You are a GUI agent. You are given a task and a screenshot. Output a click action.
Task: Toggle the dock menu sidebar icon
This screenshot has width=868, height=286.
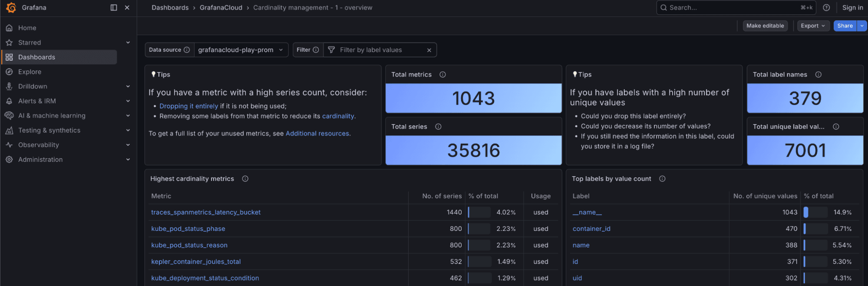coord(114,7)
